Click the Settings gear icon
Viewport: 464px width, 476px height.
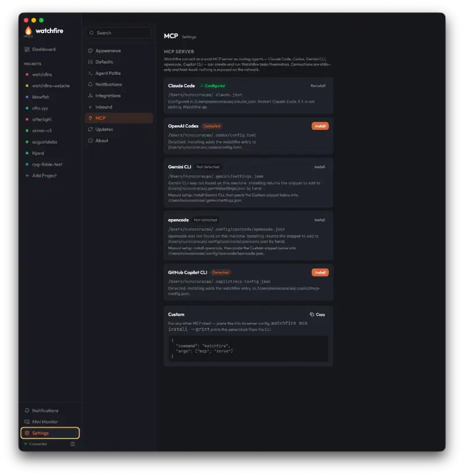[27, 433]
